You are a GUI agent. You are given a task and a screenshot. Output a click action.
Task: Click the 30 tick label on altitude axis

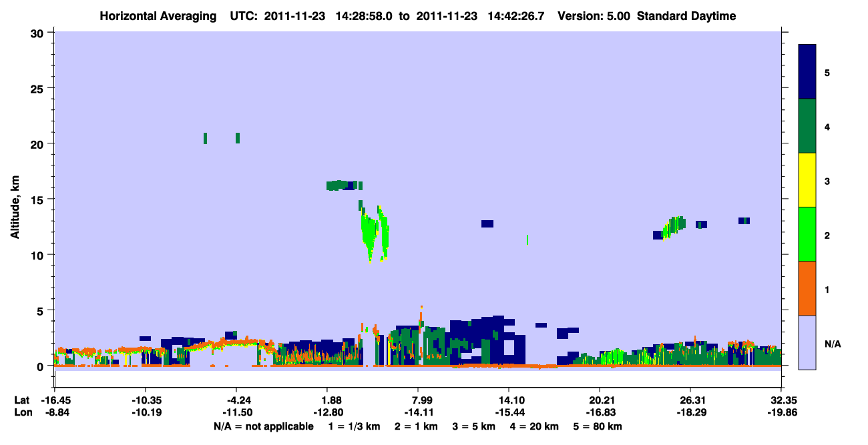[39, 33]
